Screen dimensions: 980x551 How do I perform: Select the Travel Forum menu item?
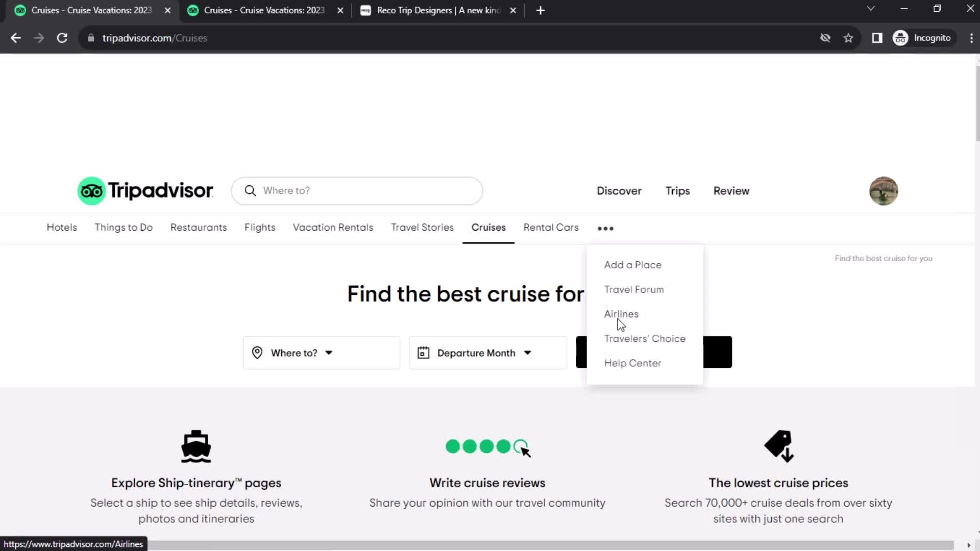(x=634, y=289)
